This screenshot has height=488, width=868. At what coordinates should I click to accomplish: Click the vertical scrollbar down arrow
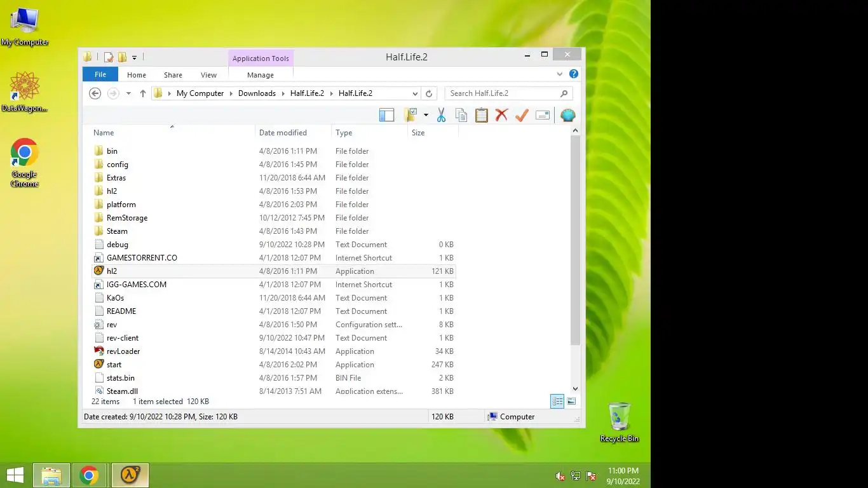point(575,389)
